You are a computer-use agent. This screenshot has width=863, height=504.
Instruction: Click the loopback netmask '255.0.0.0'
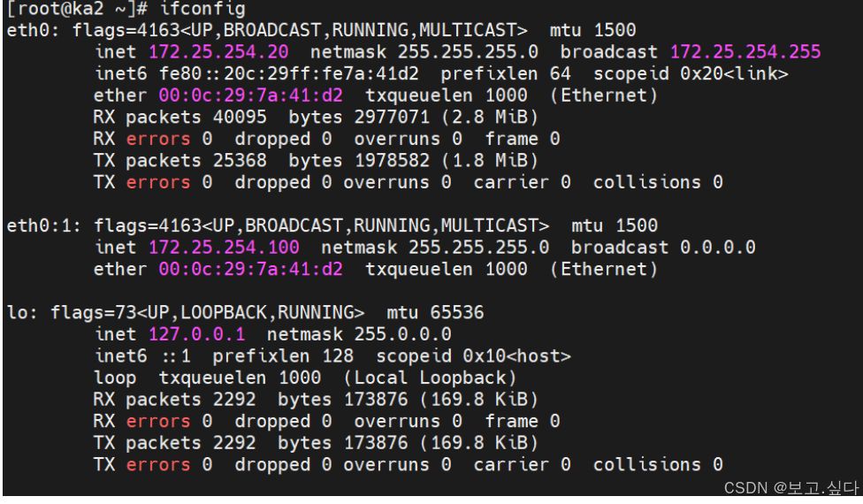tap(403, 334)
